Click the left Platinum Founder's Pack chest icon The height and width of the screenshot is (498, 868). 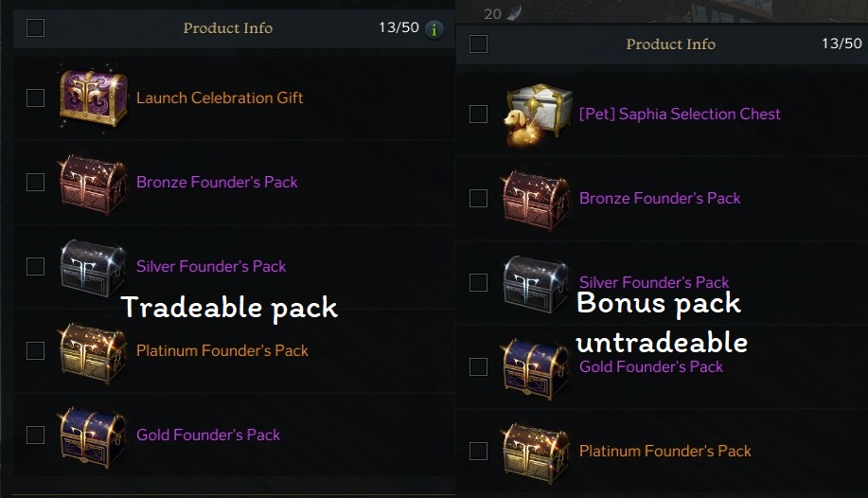[93, 352]
